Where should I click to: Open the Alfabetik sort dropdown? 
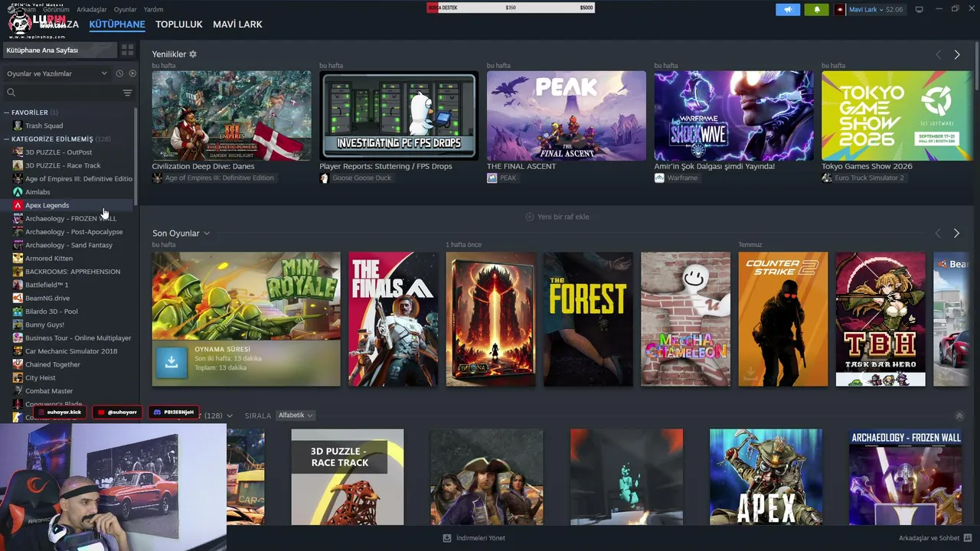(x=296, y=416)
